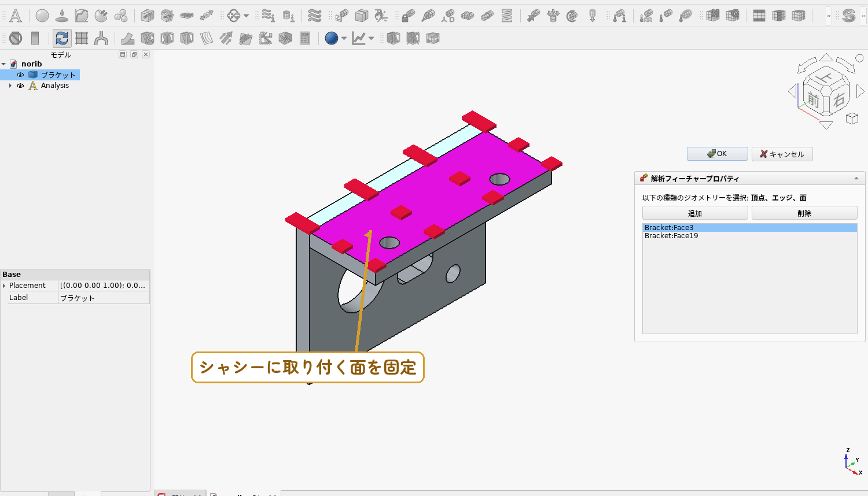
Task: Add the FEM mesh boundary layer (grid icon)
Action: point(759,16)
